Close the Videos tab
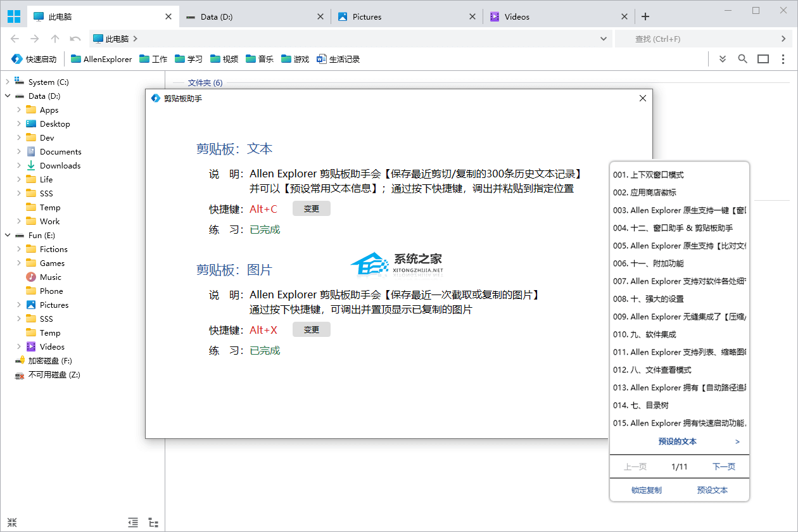798x532 pixels. pyautogui.click(x=624, y=16)
